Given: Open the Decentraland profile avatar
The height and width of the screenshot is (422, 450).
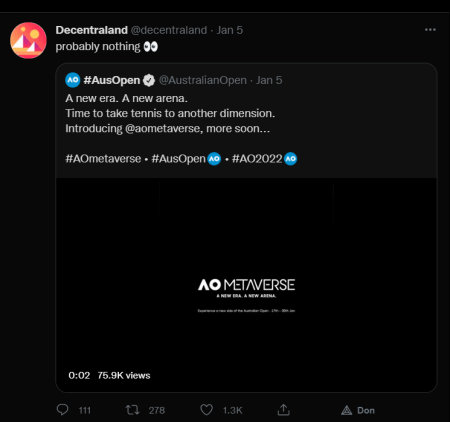Looking at the screenshot, I should (x=28, y=40).
